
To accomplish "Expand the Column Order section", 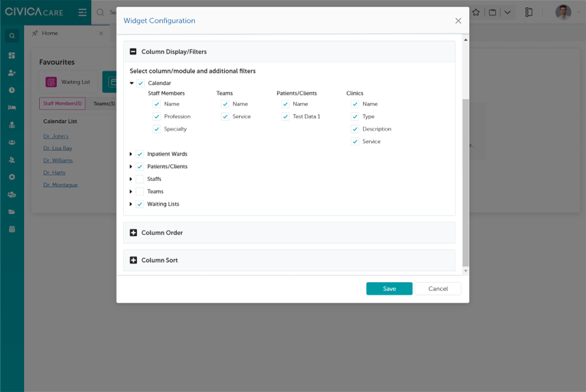I will (133, 232).
